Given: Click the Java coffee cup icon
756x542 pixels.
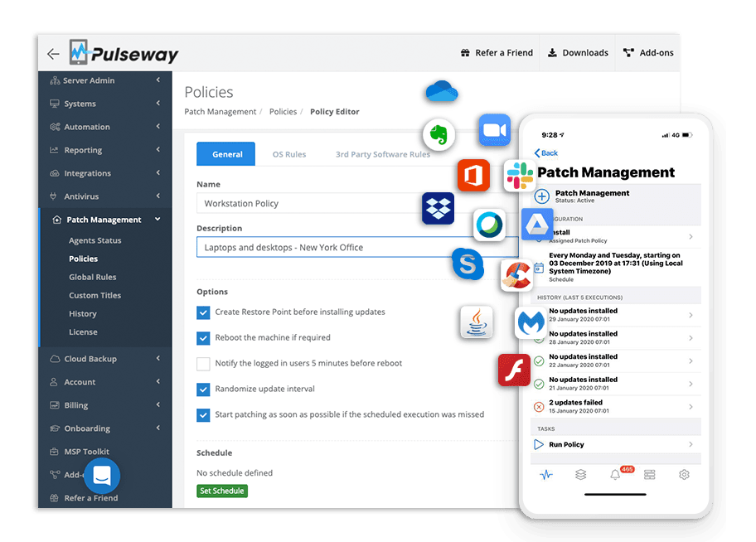Looking at the screenshot, I should click(x=477, y=322).
